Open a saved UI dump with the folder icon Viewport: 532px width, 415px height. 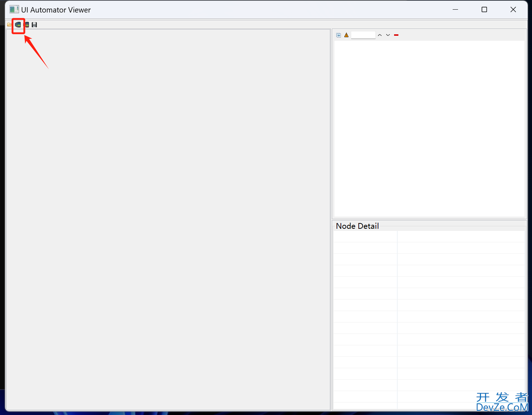pyautogui.click(x=9, y=25)
